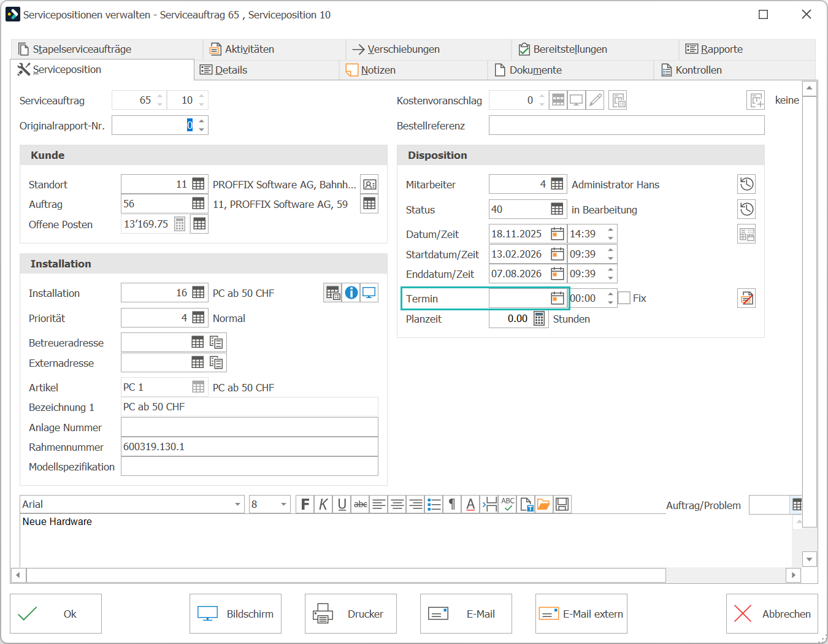Click the Bestellreferenz input field
This screenshot has width=828, height=644.
pos(627,125)
